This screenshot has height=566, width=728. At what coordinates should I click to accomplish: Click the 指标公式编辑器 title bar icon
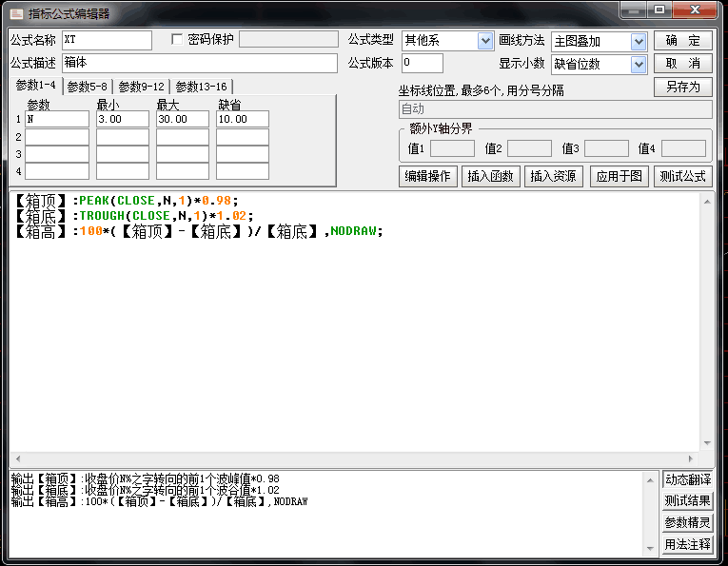pos(16,12)
